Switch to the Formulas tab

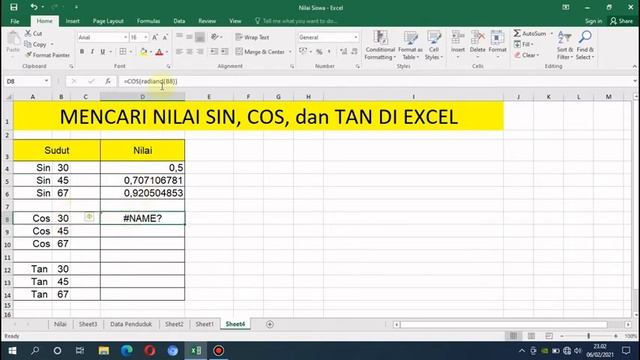(x=148, y=21)
